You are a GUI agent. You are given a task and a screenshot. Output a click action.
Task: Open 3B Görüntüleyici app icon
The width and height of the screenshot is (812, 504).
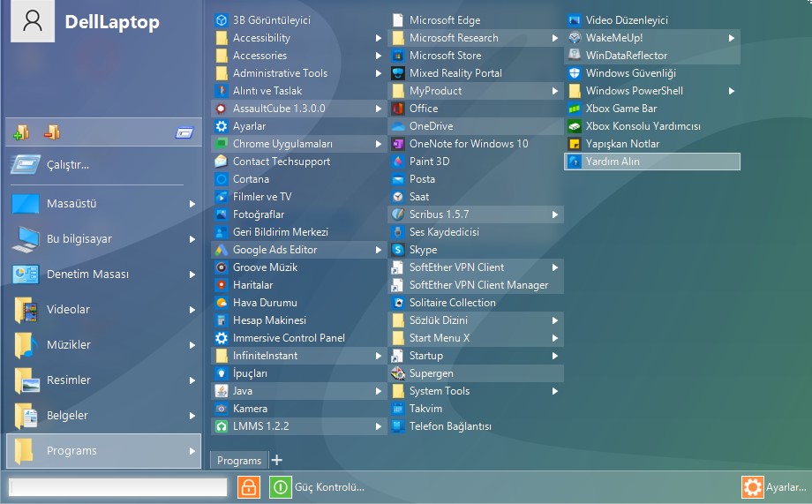point(222,20)
